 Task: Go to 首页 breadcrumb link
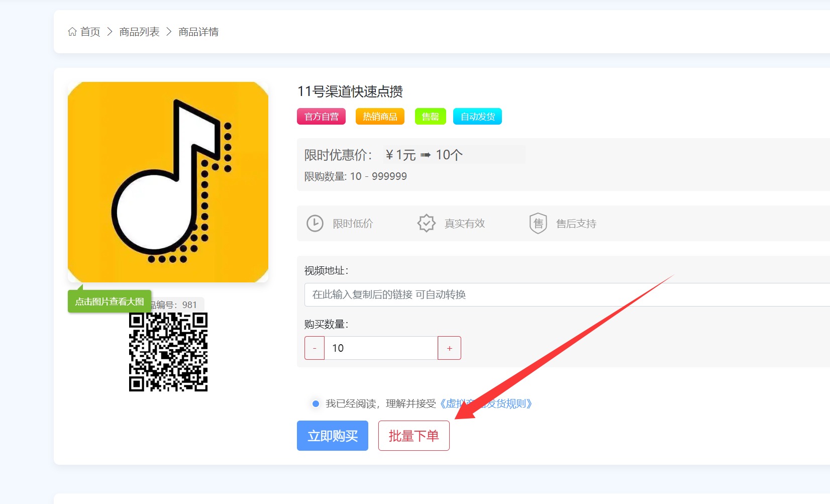90,32
